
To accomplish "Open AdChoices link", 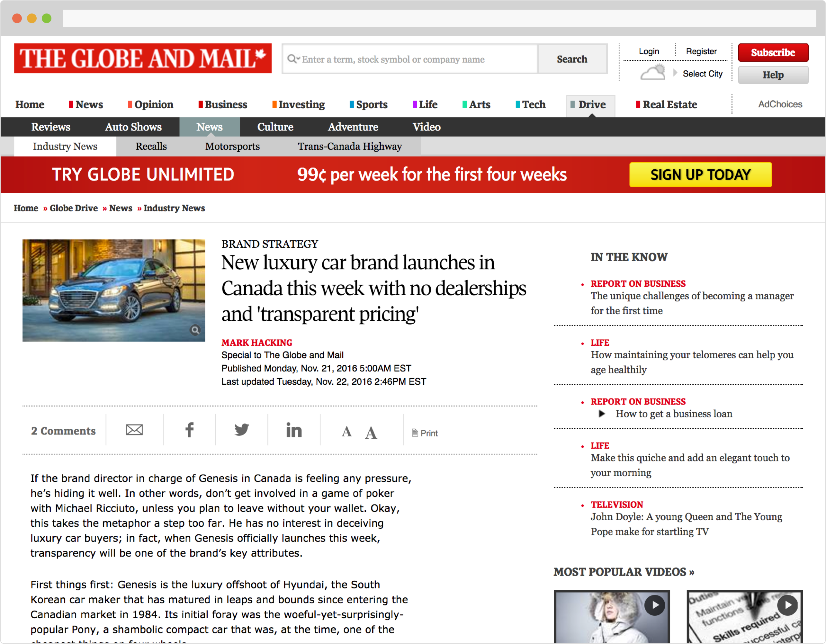I will point(780,104).
